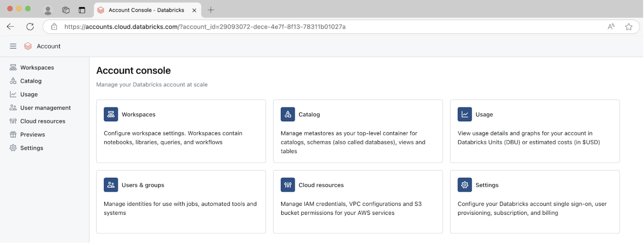Toggle the vertical tabs sidebar icon
The height and width of the screenshot is (245, 644).
[82, 10]
